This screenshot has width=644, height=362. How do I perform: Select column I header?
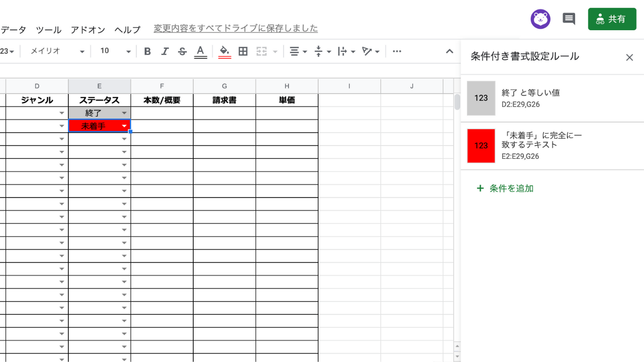[349, 86]
